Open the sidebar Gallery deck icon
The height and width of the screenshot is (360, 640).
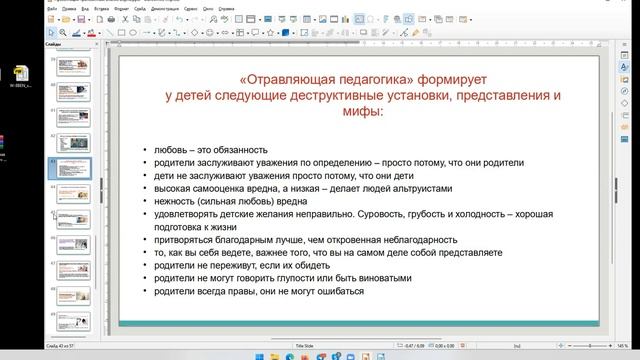624,79
